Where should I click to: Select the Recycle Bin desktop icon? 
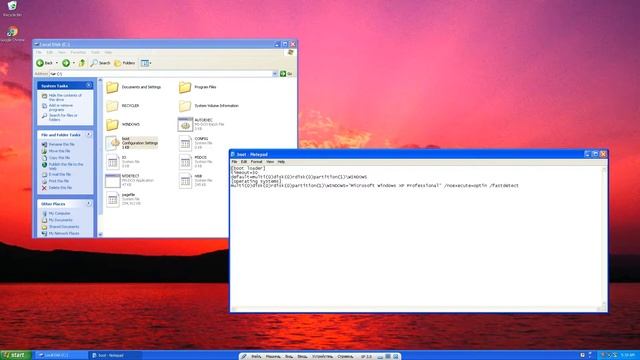[12, 8]
